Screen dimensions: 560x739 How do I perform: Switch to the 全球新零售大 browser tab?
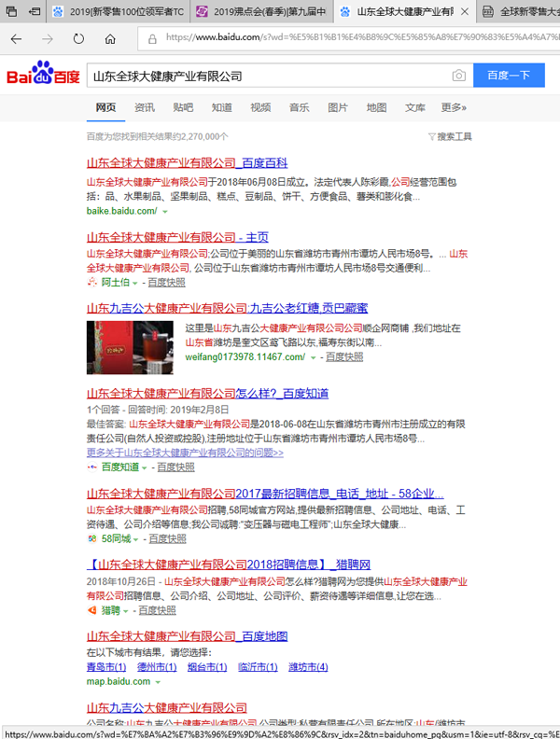click(519, 11)
